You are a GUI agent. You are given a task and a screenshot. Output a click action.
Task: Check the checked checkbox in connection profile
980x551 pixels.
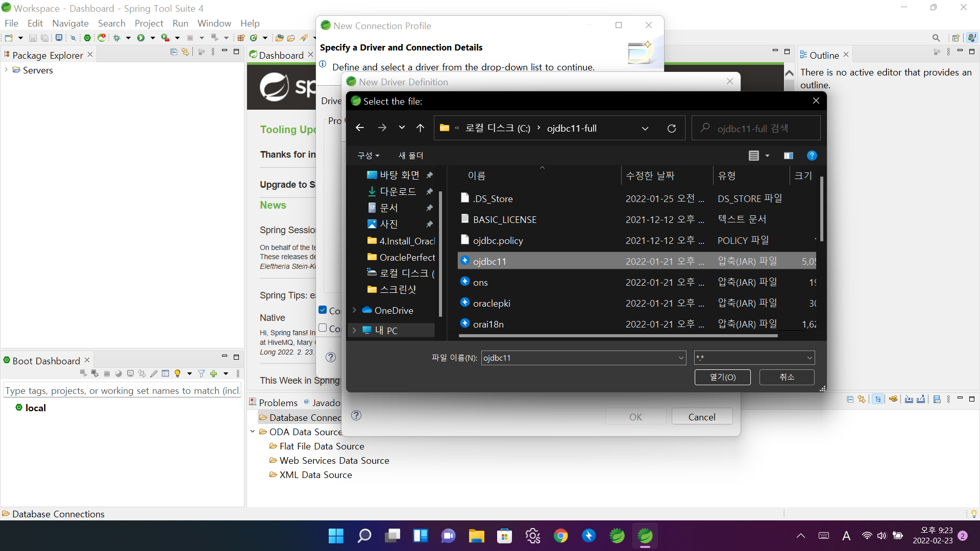(x=323, y=310)
